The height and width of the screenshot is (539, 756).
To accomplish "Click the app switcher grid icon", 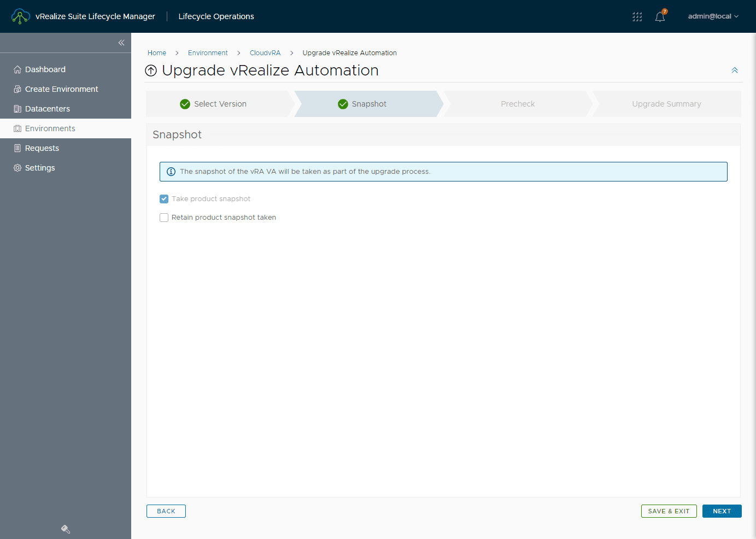I will [637, 16].
